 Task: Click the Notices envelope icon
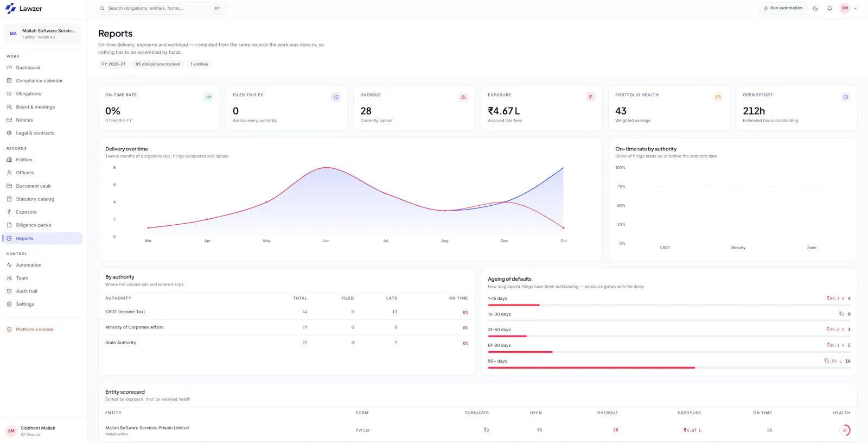click(x=9, y=120)
